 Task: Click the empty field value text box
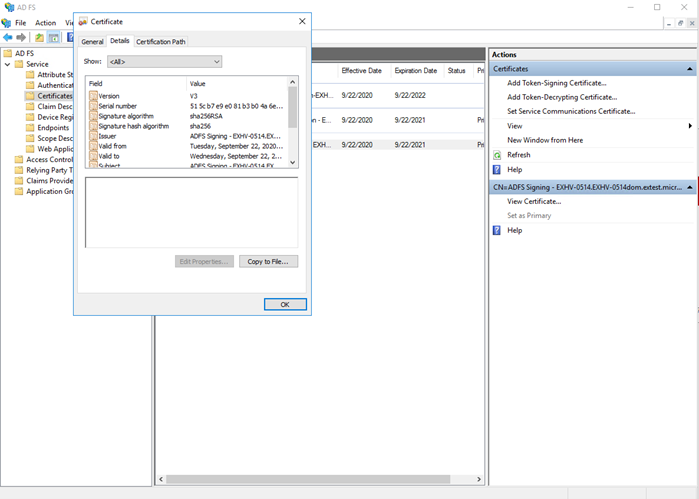click(x=192, y=212)
